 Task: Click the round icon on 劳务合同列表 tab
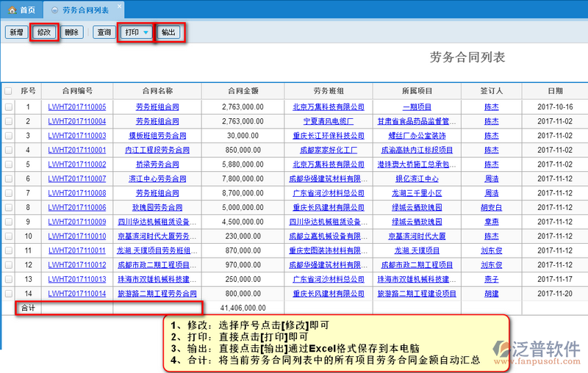pos(54,10)
